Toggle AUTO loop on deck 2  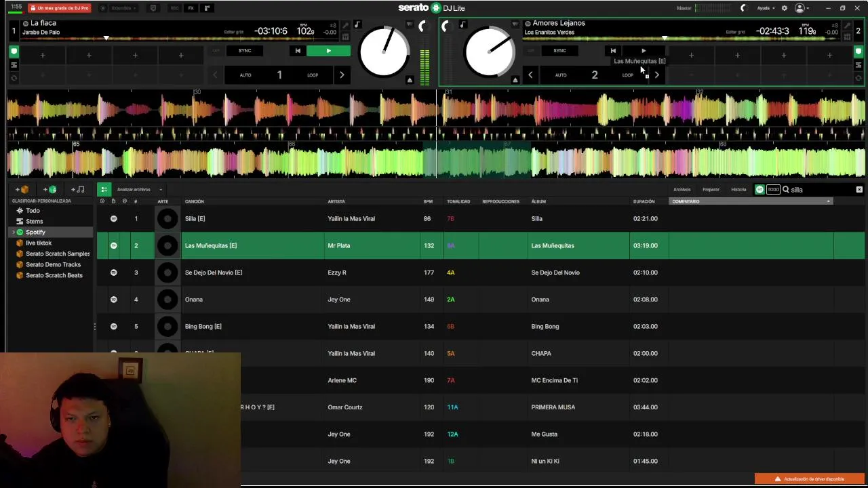click(x=561, y=75)
